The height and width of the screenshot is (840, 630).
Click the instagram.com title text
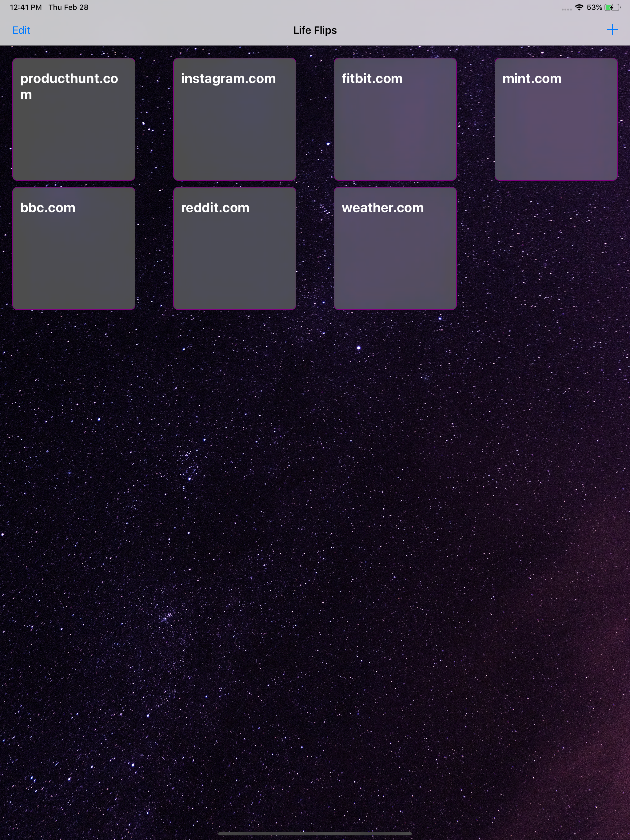[x=228, y=79]
